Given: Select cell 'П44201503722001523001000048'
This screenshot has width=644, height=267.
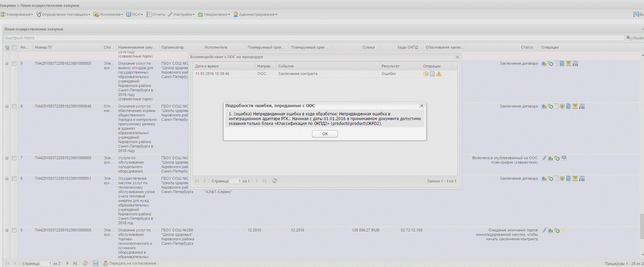Looking at the screenshot, I should [63, 106].
